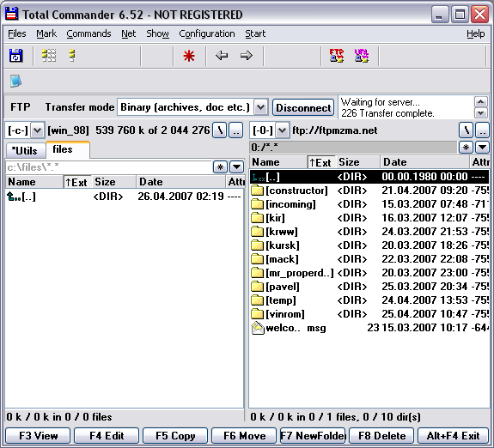Open the Show menu

click(157, 33)
